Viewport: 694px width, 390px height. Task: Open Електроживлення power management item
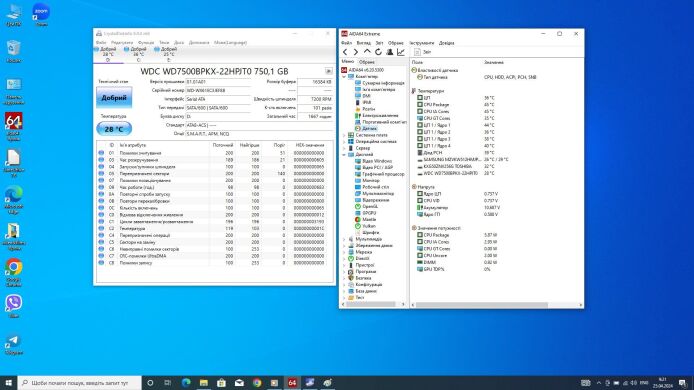tap(377, 116)
